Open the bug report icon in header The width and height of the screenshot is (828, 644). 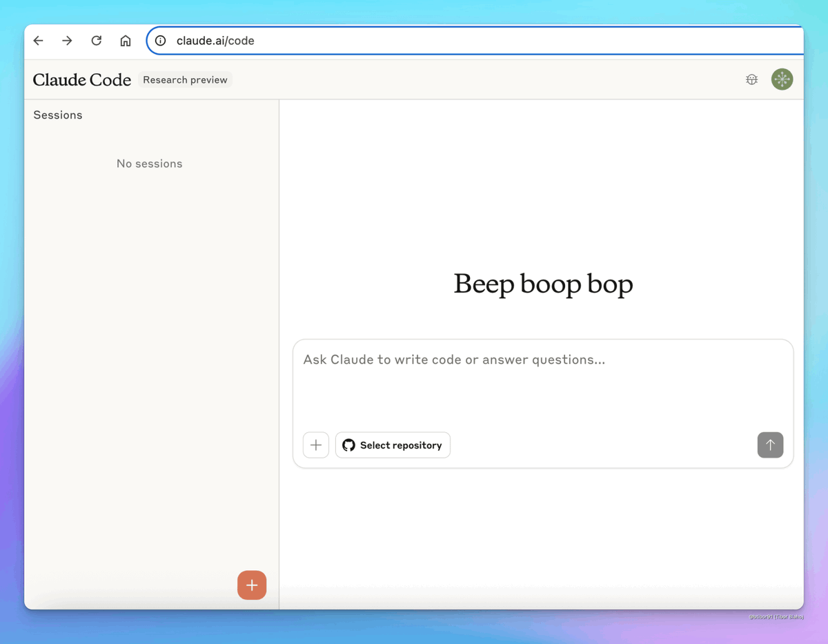752,79
